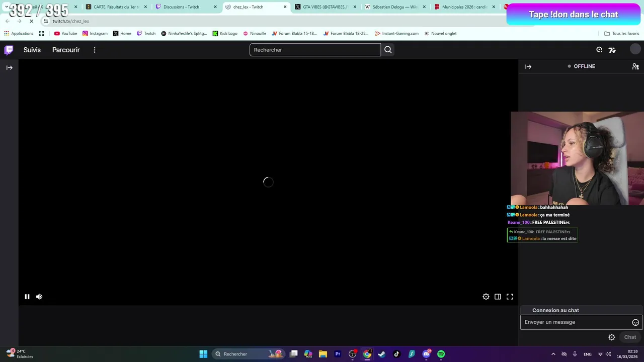
Task: Open the Twitch home logo
Action: (9, 50)
